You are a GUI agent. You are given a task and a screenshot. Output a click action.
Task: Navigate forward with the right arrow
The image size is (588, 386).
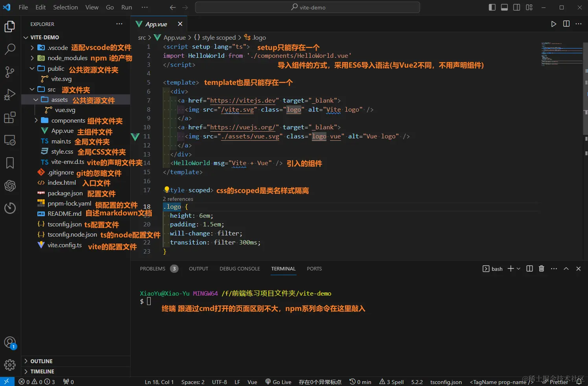point(185,7)
